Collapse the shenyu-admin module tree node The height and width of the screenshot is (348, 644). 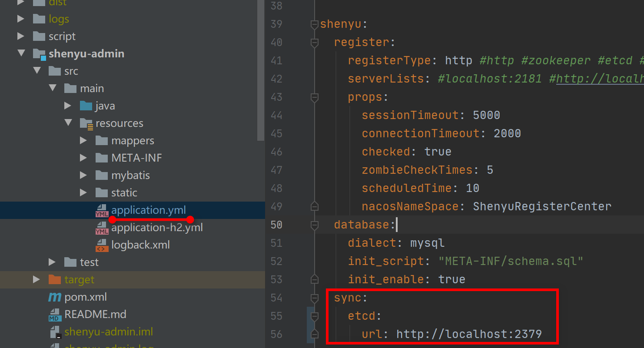coord(21,53)
